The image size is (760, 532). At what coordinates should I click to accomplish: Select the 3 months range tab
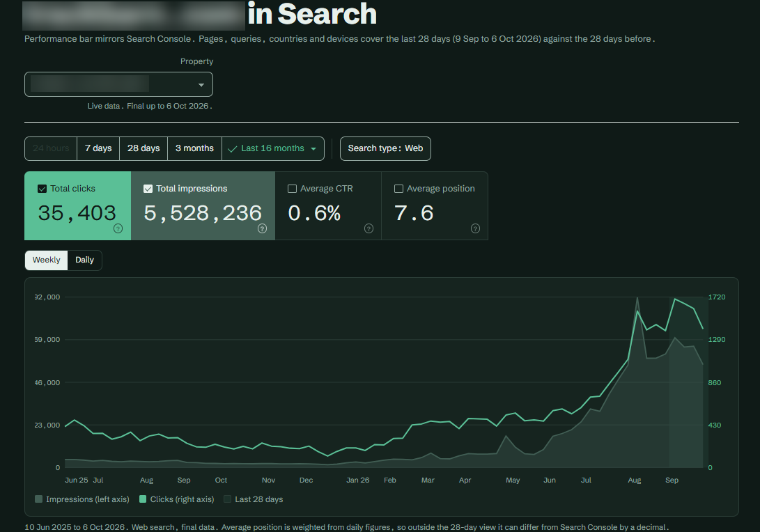(194, 148)
